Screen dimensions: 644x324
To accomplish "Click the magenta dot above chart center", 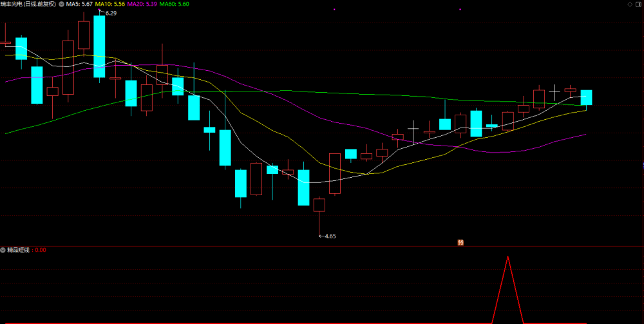I will click(x=334, y=9).
